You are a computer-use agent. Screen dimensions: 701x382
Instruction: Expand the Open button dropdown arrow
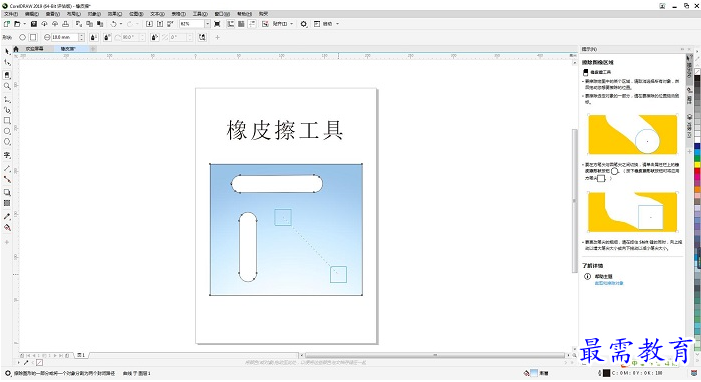click(x=25, y=24)
